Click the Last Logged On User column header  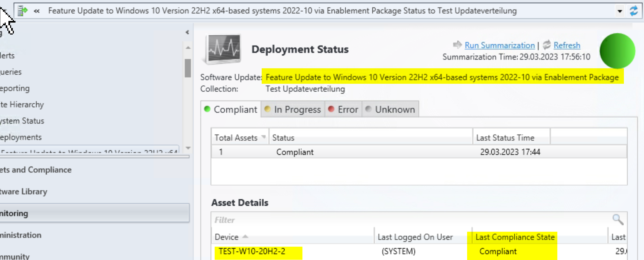point(423,237)
